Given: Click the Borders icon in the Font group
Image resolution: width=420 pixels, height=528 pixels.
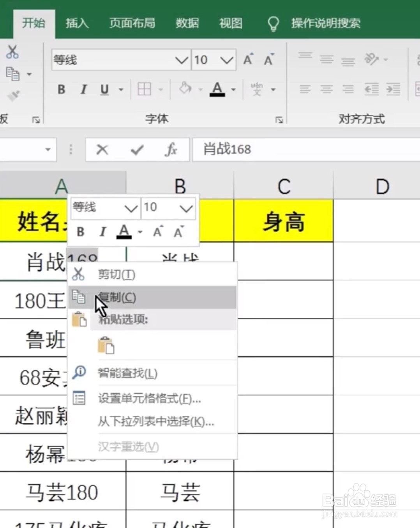Looking at the screenshot, I should pyautogui.click(x=145, y=89).
